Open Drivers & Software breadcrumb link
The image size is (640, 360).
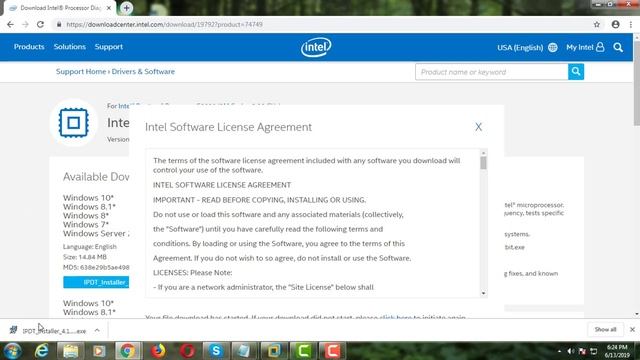(x=143, y=71)
